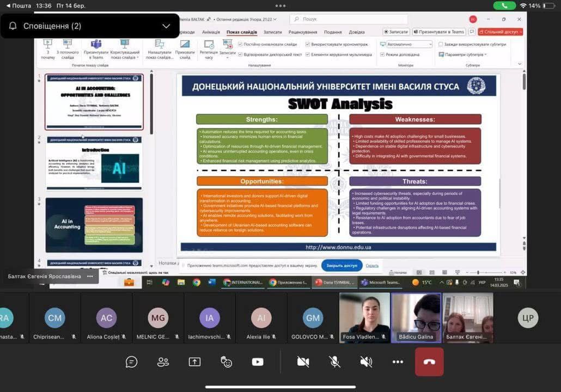This screenshot has height=392, width=561.
Task: Open Task View on taskbar
Action: pos(150,282)
